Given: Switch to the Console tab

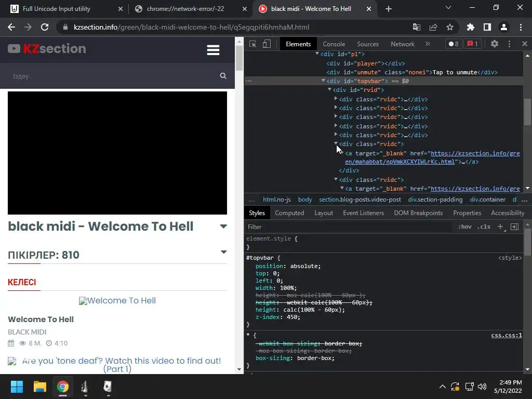Looking at the screenshot, I should 334,44.
